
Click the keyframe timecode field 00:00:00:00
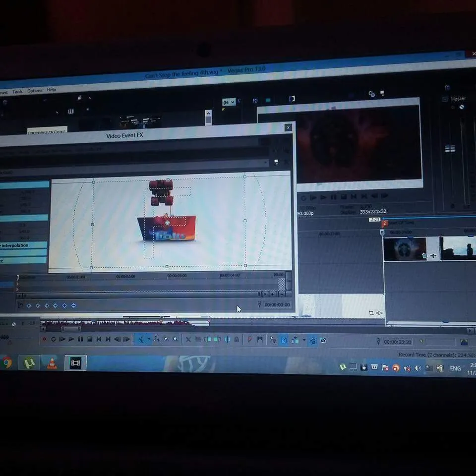coord(277,304)
